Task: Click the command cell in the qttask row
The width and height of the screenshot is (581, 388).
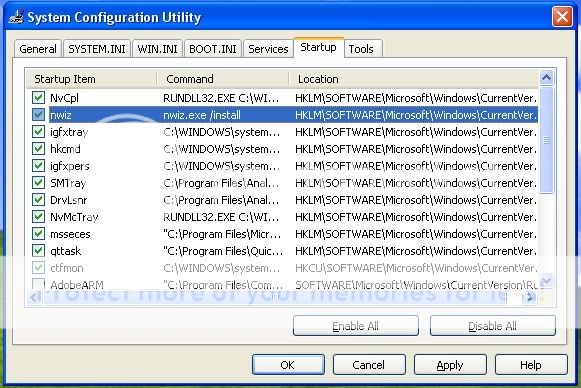Action: tap(223, 251)
